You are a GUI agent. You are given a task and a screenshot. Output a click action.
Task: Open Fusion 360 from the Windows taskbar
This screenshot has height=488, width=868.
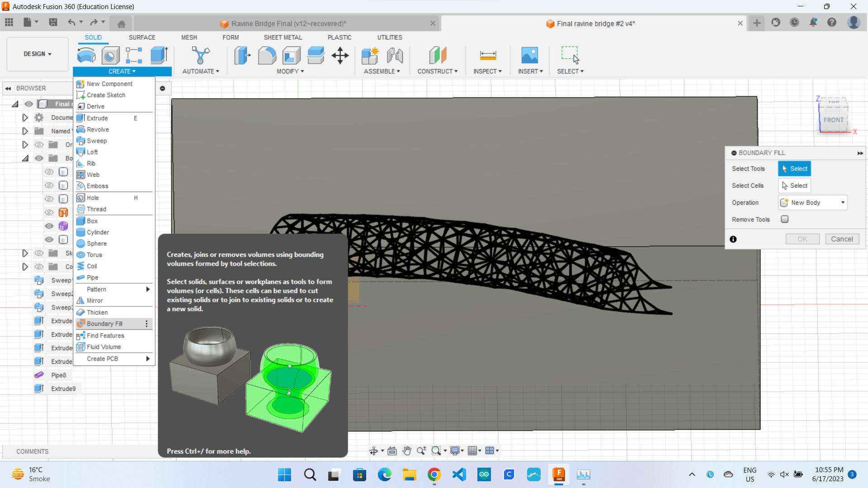[558, 475]
